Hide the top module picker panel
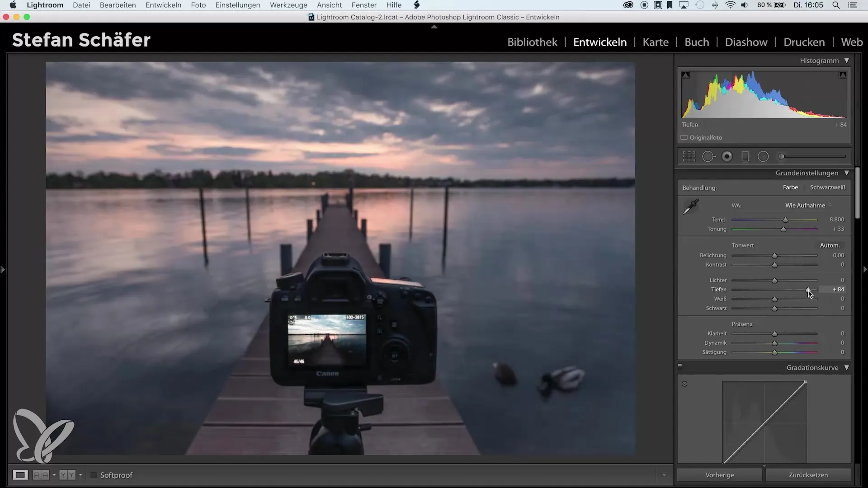The width and height of the screenshot is (868, 488). (x=434, y=27)
